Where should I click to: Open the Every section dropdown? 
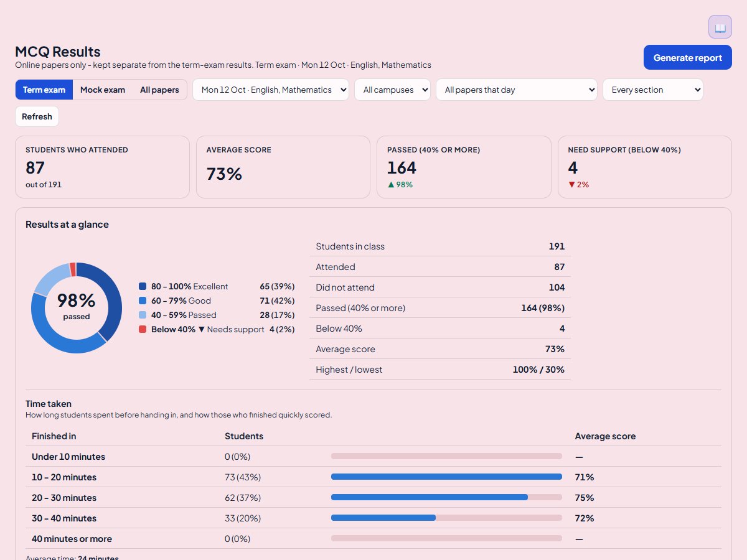tap(653, 90)
